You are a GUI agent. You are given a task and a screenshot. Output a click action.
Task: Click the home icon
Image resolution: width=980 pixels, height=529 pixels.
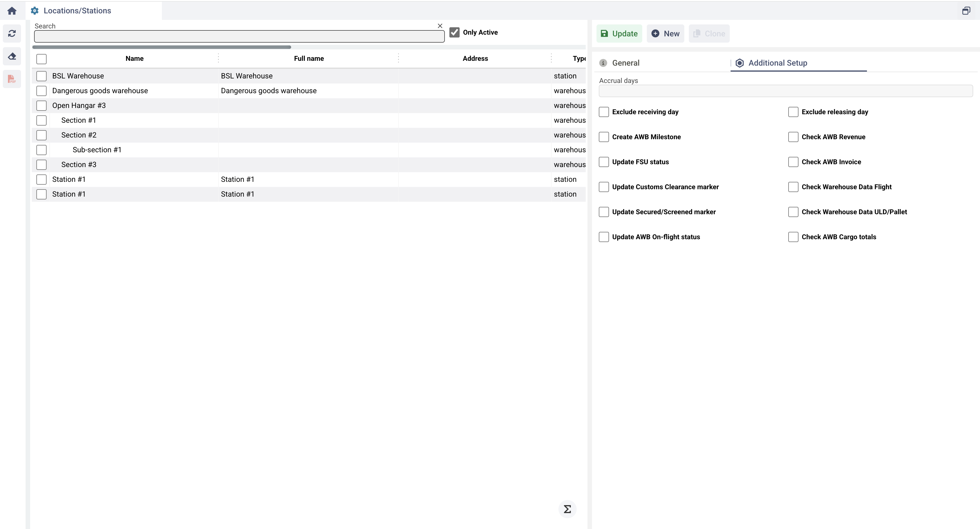point(12,11)
